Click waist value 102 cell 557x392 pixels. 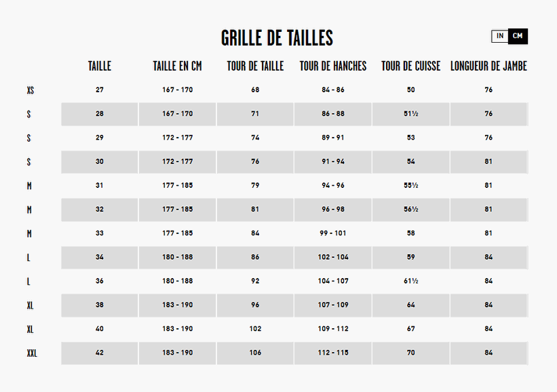click(x=255, y=329)
